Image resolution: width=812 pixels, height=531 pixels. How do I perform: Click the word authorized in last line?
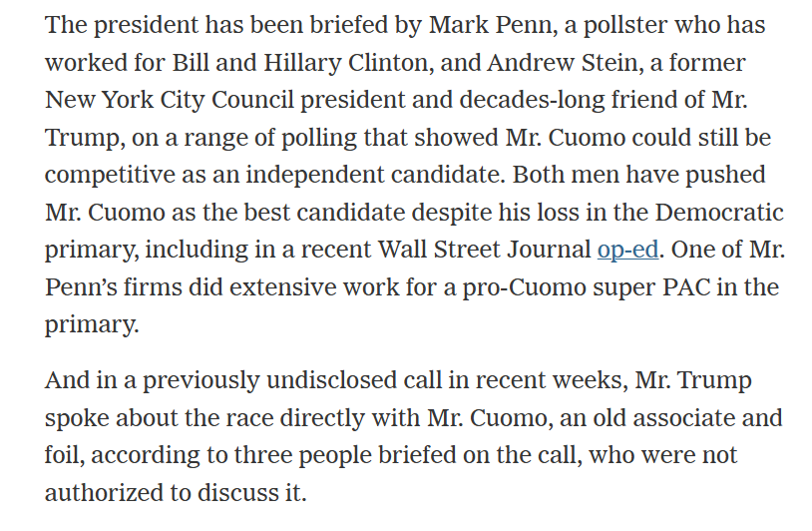(108, 493)
